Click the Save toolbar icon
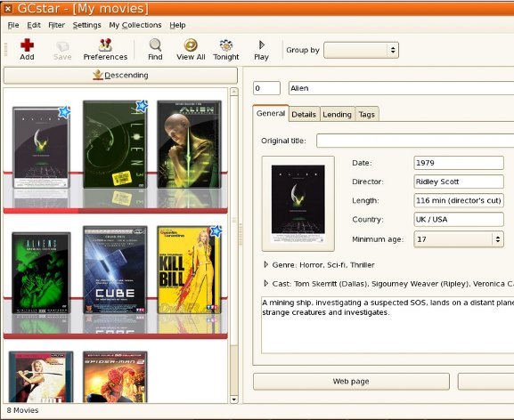The height and width of the screenshot is (420, 514). click(62, 46)
